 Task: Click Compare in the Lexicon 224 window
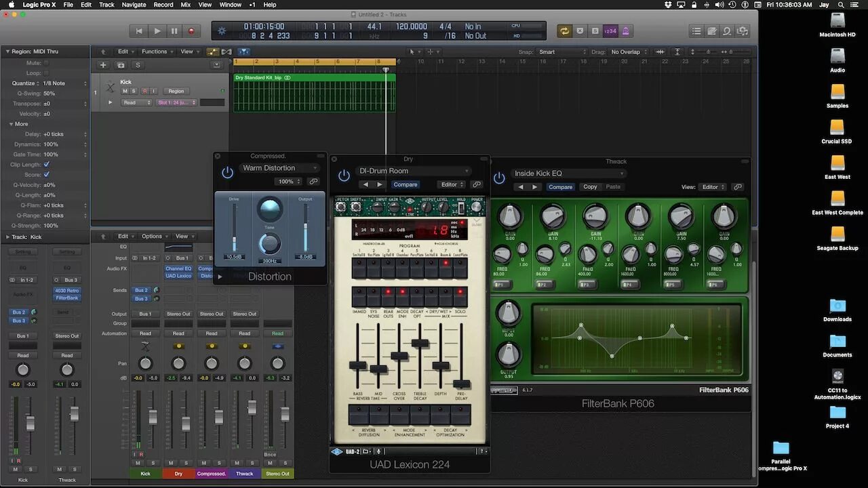[x=406, y=184]
